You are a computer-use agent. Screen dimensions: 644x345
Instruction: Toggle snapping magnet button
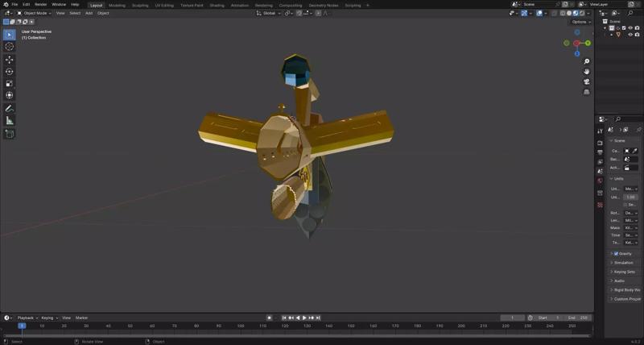point(299,13)
